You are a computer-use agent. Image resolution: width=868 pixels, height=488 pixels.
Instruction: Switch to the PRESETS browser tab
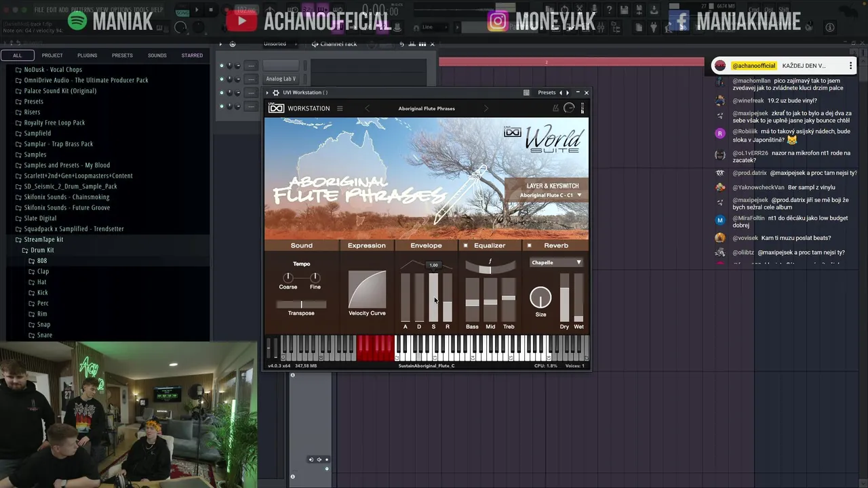[x=122, y=56]
